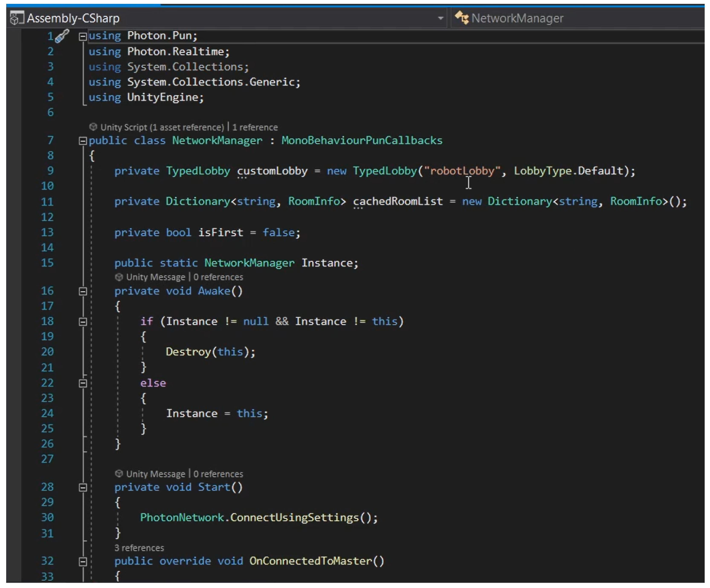Viewport: 710px width, 588px height.
Task: Open the "1 reference" CodeLens link
Action: tap(255, 127)
